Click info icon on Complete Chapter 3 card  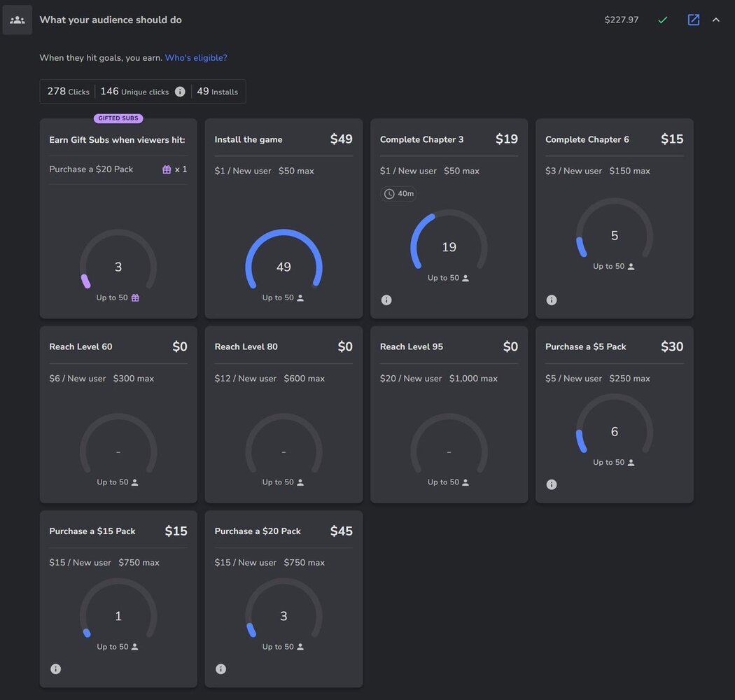(x=386, y=300)
